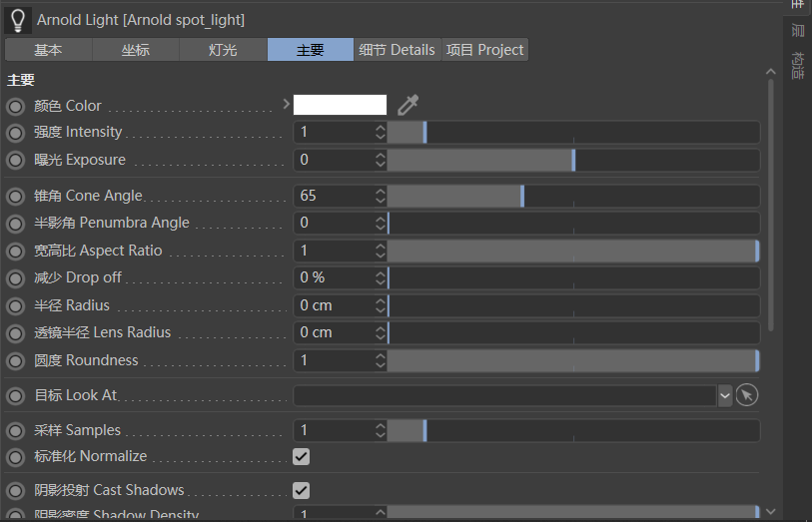Select the 基本 tab
This screenshot has width=812, height=522.
pos(48,50)
